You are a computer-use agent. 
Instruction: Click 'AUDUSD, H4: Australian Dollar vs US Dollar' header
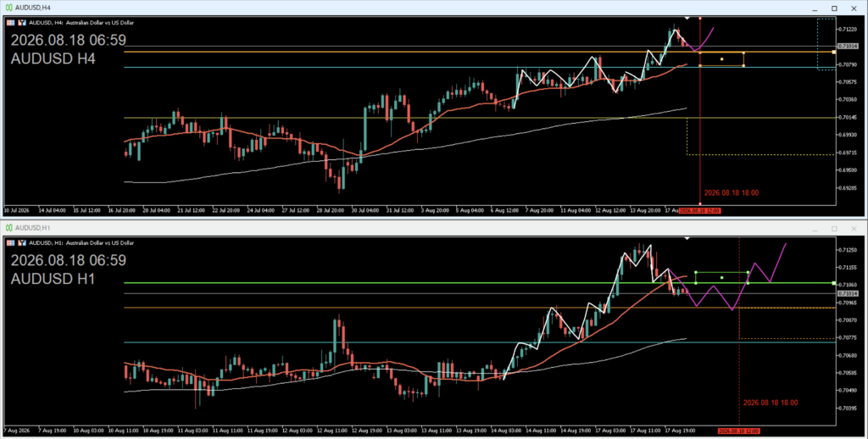pyautogui.click(x=81, y=23)
